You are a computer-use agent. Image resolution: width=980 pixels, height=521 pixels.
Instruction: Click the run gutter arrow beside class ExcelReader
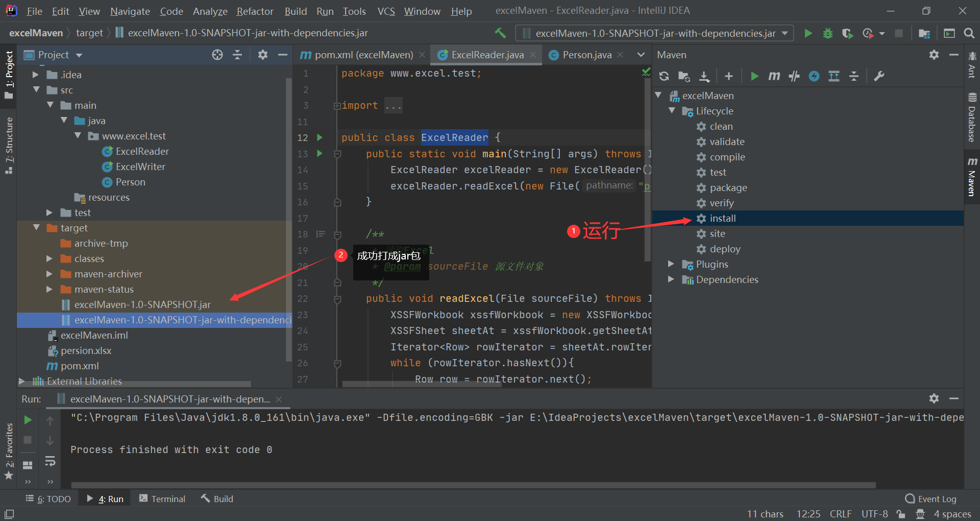tap(320, 137)
